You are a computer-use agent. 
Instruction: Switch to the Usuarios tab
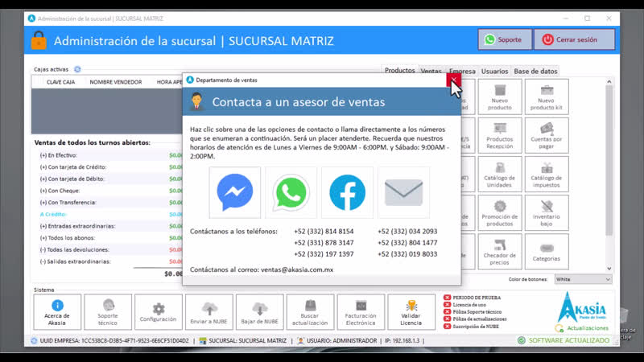point(494,71)
